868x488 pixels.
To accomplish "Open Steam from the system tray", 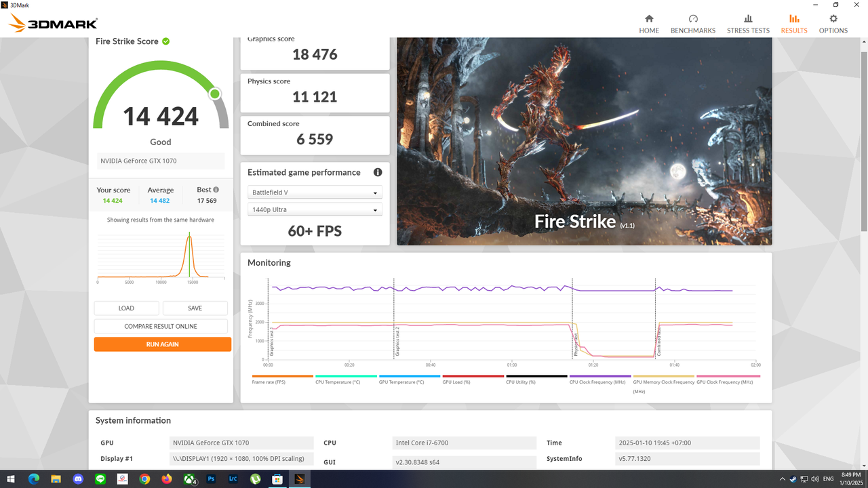I will click(792, 479).
